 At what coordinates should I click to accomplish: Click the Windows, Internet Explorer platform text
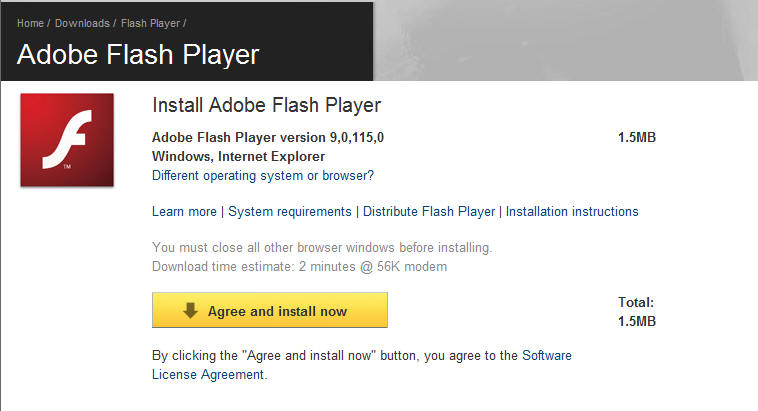click(238, 157)
